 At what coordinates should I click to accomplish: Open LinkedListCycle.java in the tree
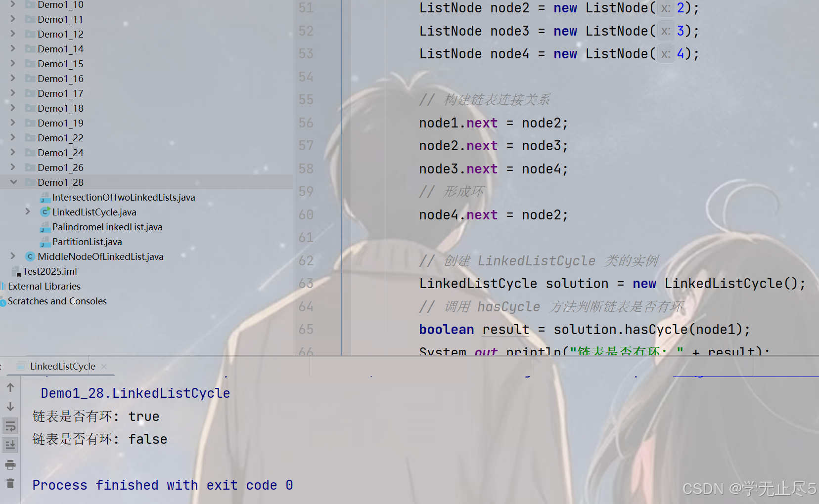(x=94, y=212)
